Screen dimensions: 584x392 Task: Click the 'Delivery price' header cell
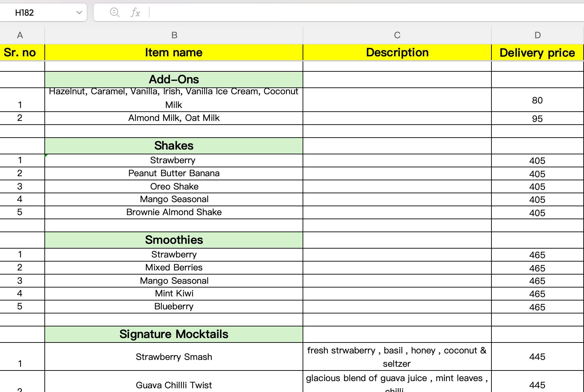[537, 53]
